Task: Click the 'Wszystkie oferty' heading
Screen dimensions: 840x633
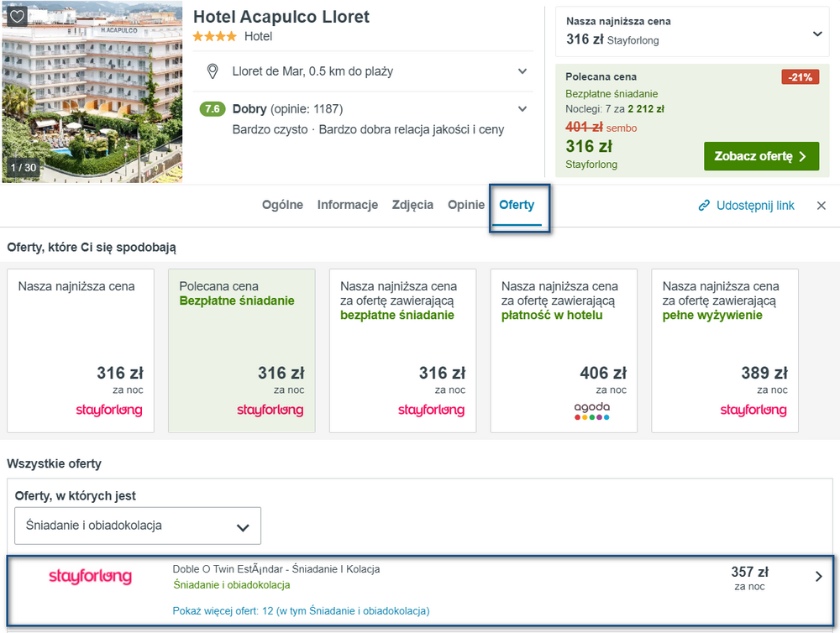Action: (x=54, y=463)
